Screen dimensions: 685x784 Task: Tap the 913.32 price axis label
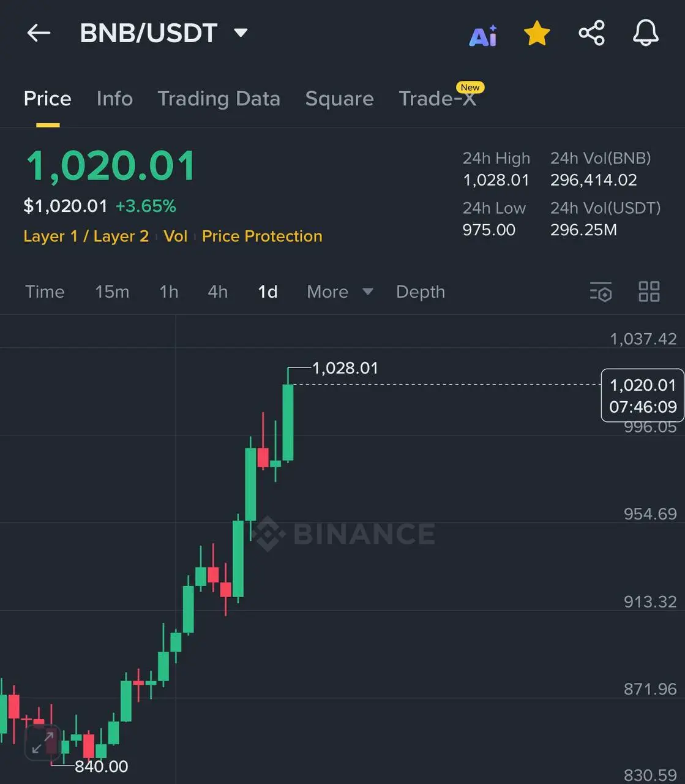click(x=650, y=601)
